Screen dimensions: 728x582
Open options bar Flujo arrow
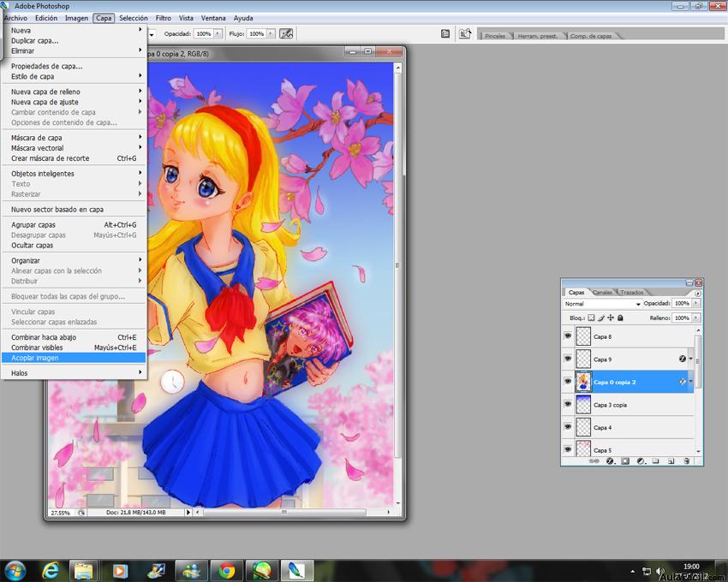[272, 34]
